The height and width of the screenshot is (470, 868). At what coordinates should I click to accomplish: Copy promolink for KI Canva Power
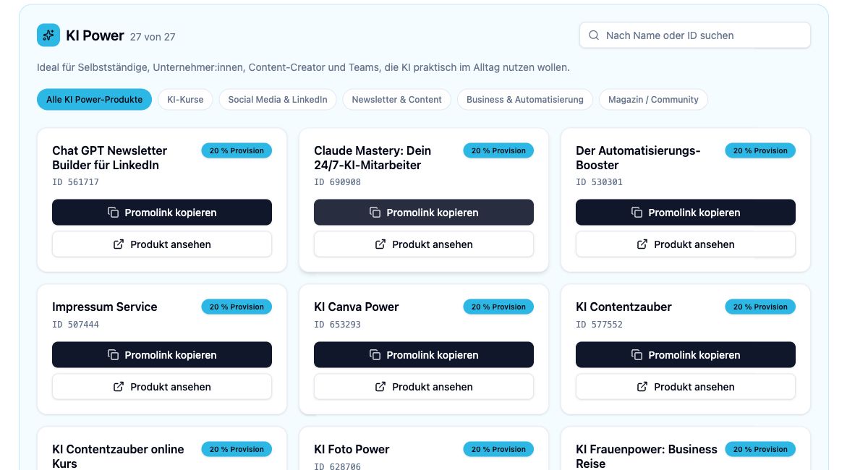point(424,355)
